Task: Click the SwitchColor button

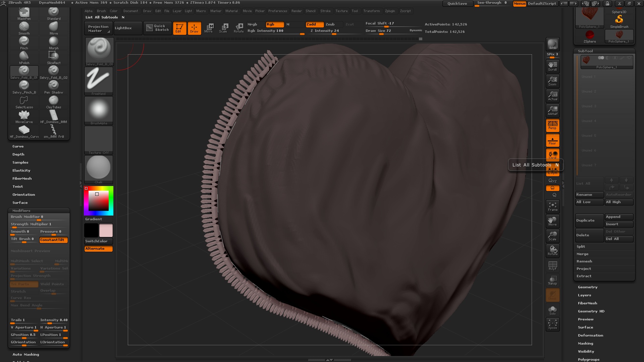Action: (x=99, y=241)
